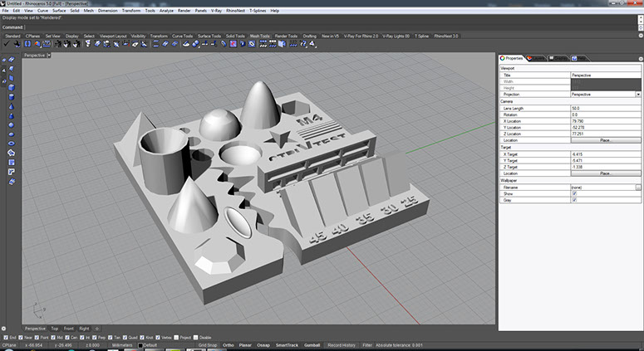Toggle the Perp osnap checkbox
Image resolution: width=644 pixels, height=351 pixels.
point(94,338)
